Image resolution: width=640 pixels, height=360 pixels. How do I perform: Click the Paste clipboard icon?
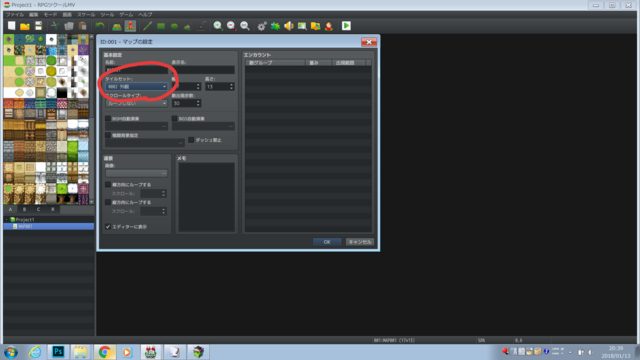[x=82, y=26]
